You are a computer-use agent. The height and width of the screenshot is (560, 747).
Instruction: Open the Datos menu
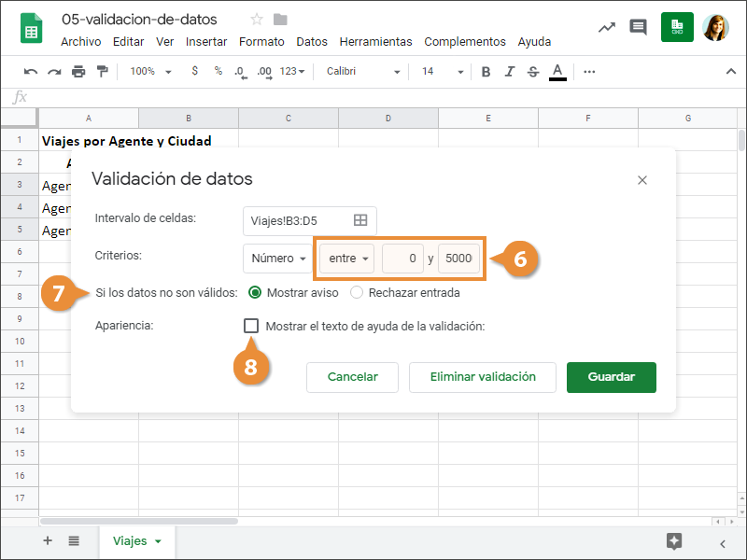pos(312,41)
